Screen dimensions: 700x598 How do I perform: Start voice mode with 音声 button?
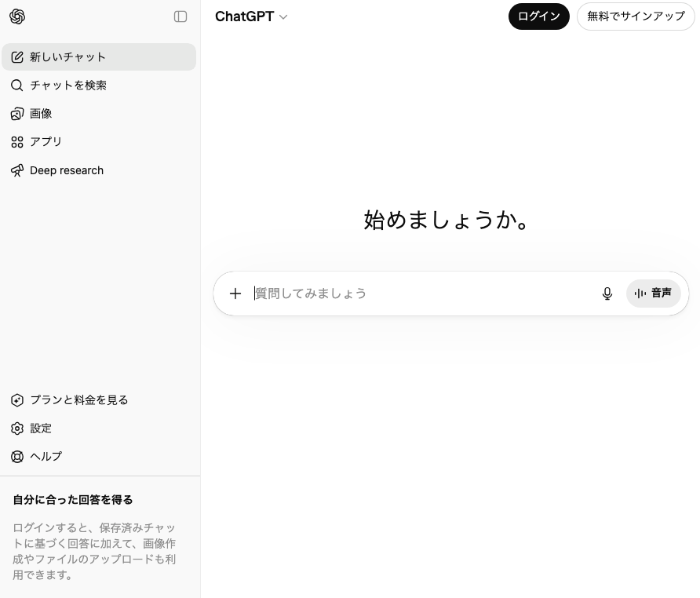pos(653,294)
